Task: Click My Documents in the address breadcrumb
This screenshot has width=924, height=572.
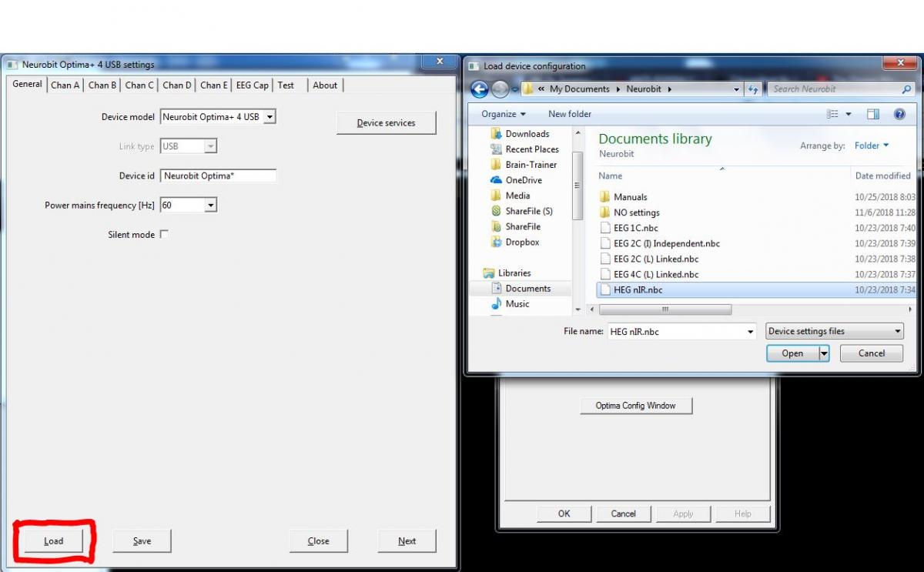Action: (579, 89)
